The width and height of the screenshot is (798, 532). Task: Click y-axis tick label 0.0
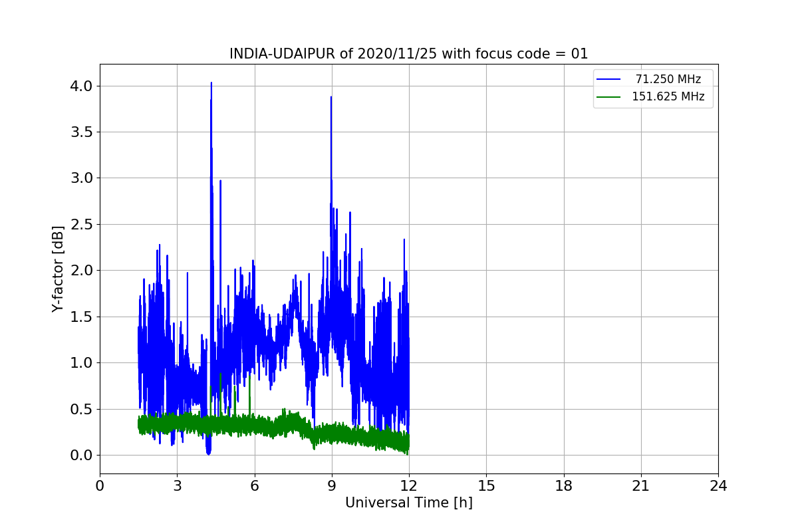(82, 456)
